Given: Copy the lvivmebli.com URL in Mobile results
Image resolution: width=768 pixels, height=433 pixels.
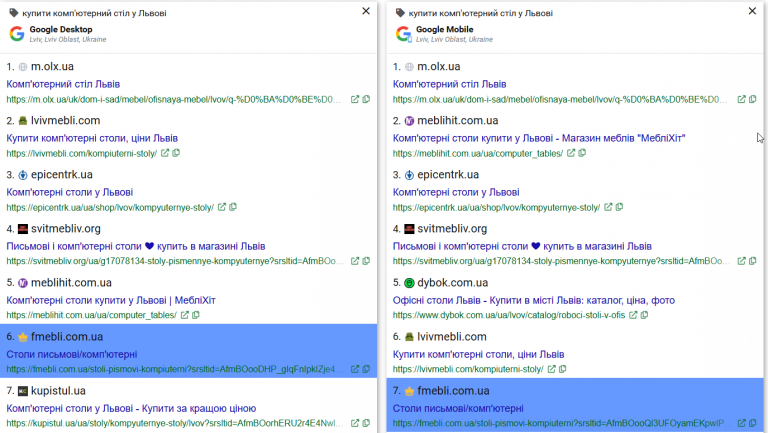Looking at the screenshot, I should [x=563, y=369].
